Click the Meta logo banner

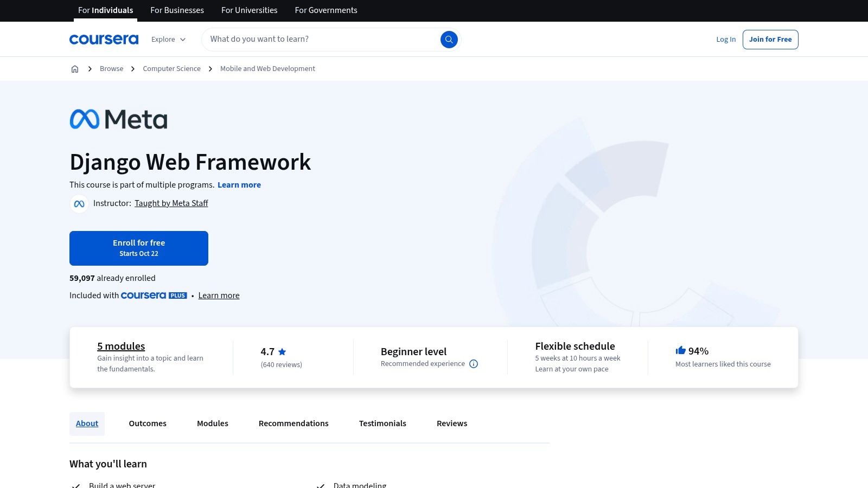[118, 119]
